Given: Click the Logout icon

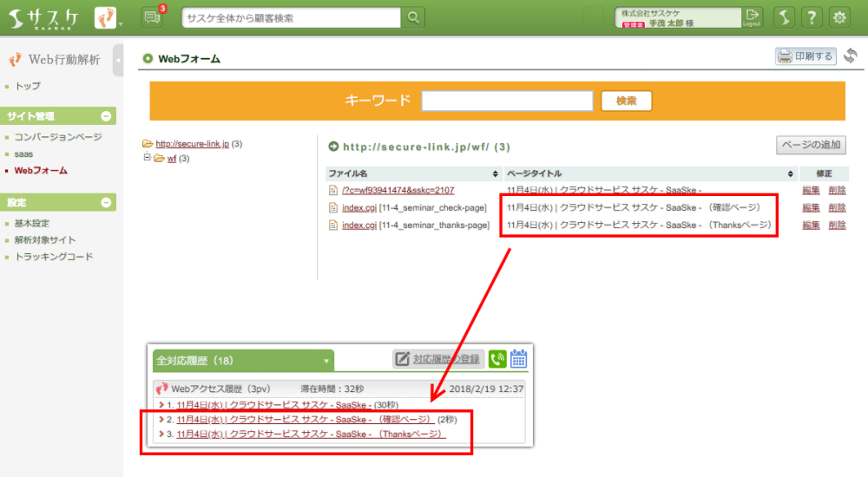Looking at the screenshot, I should pos(752,17).
